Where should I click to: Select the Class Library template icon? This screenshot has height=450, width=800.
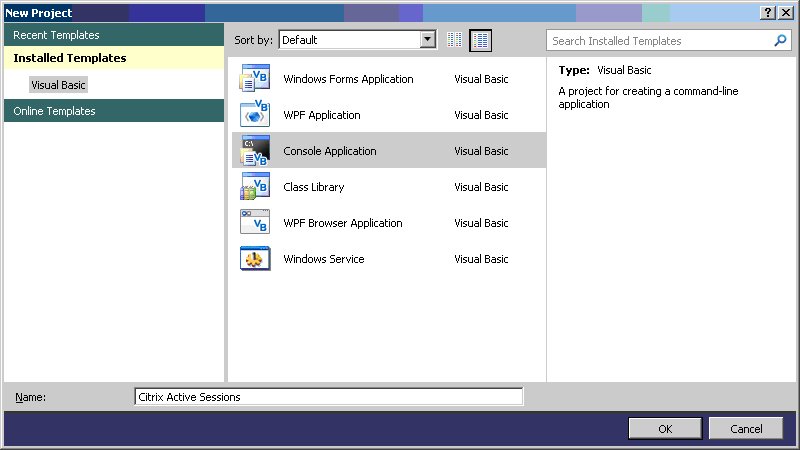(255, 187)
